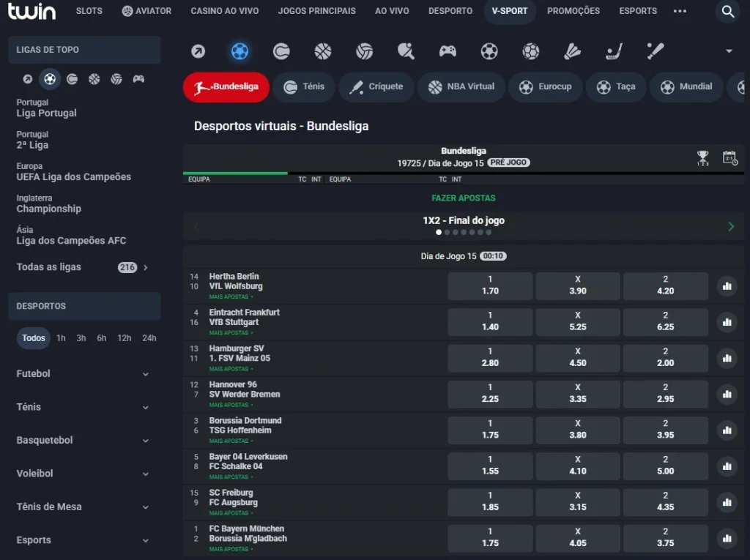This screenshot has width=750, height=560.
Task: Go to next market with right arrow
Action: click(731, 227)
